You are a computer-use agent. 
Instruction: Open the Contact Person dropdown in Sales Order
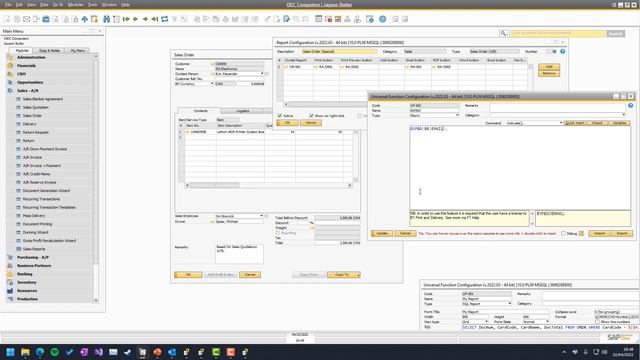tap(262, 74)
